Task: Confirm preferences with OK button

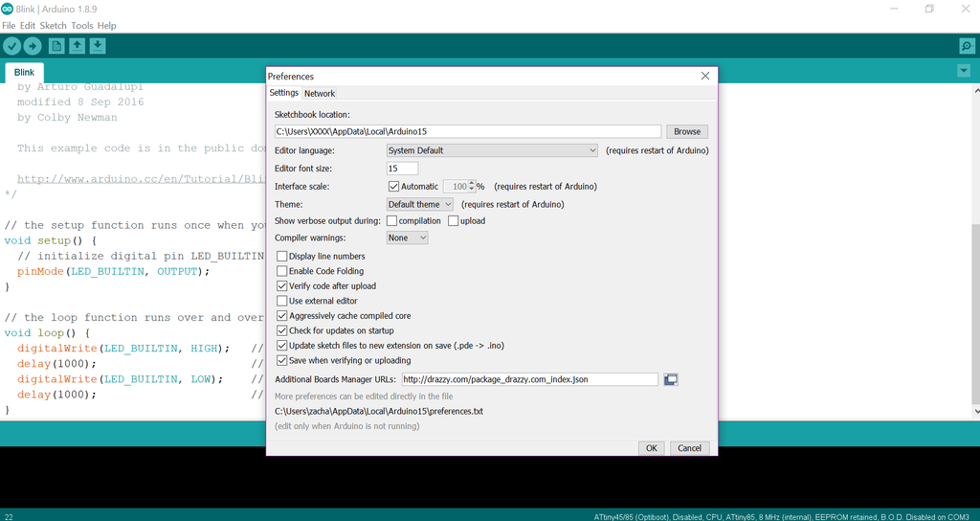Action: coord(651,448)
